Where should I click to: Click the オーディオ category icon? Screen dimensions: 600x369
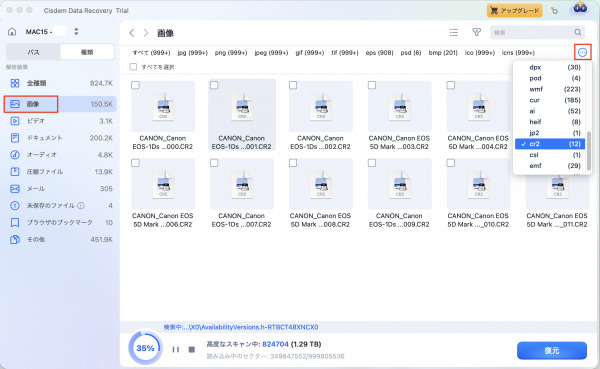(x=15, y=155)
